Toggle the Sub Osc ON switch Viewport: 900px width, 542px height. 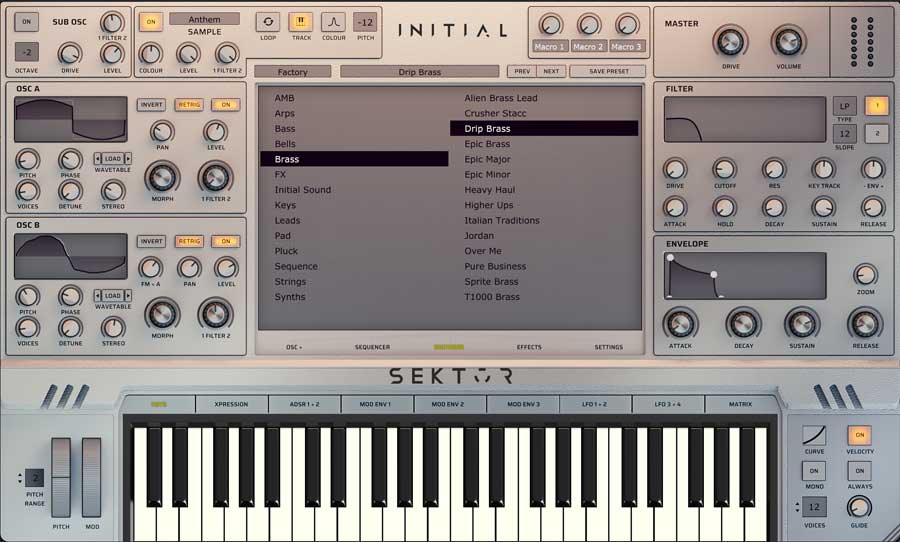(x=26, y=22)
